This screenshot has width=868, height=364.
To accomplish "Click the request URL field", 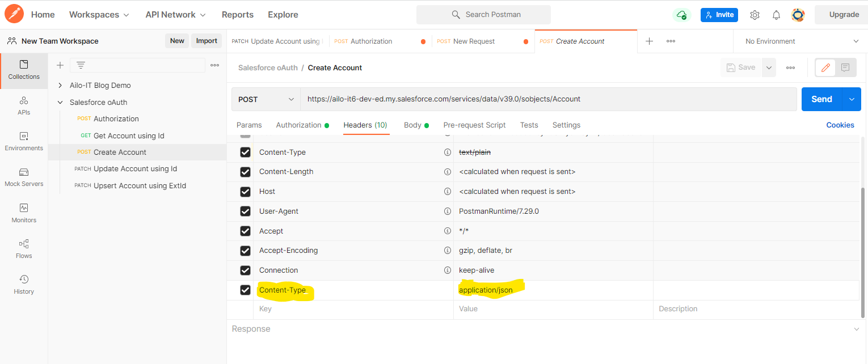I will coord(548,99).
